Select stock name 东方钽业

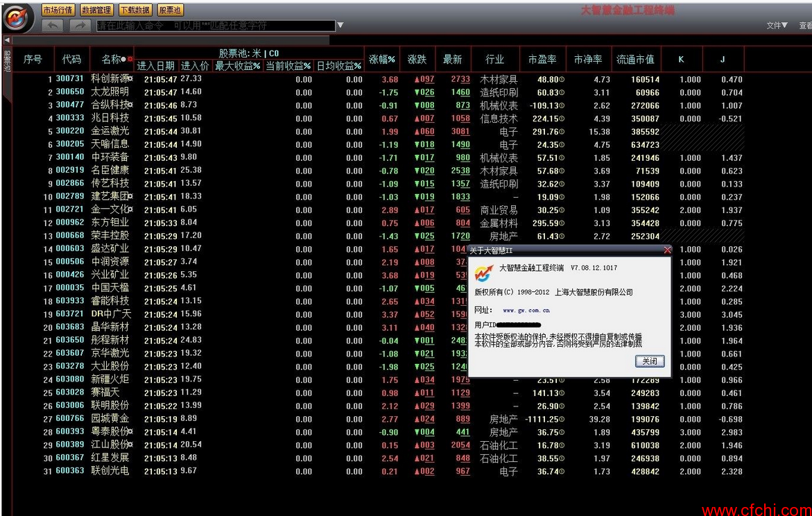tap(110, 222)
